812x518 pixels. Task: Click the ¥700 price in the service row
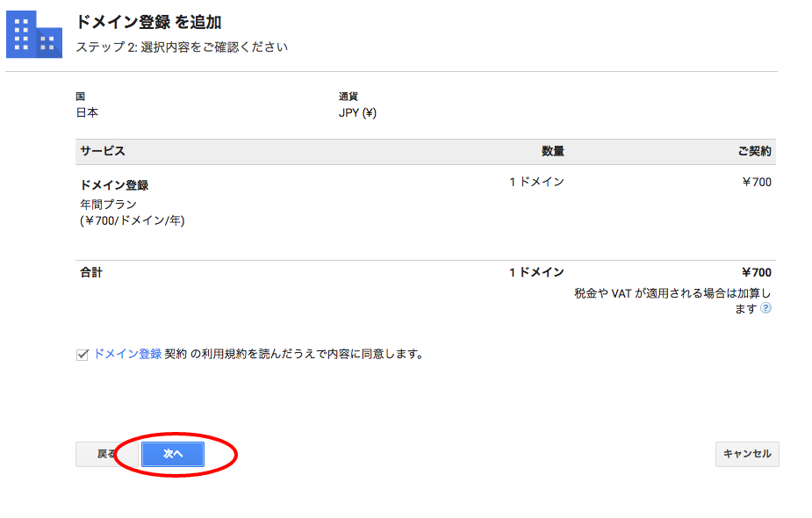click(x=757, y=183)
